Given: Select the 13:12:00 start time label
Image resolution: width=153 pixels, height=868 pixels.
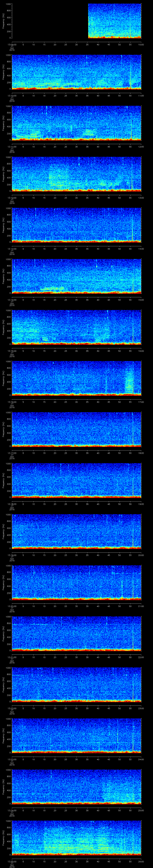Looking at the screenshot, I should coord(12,198).
